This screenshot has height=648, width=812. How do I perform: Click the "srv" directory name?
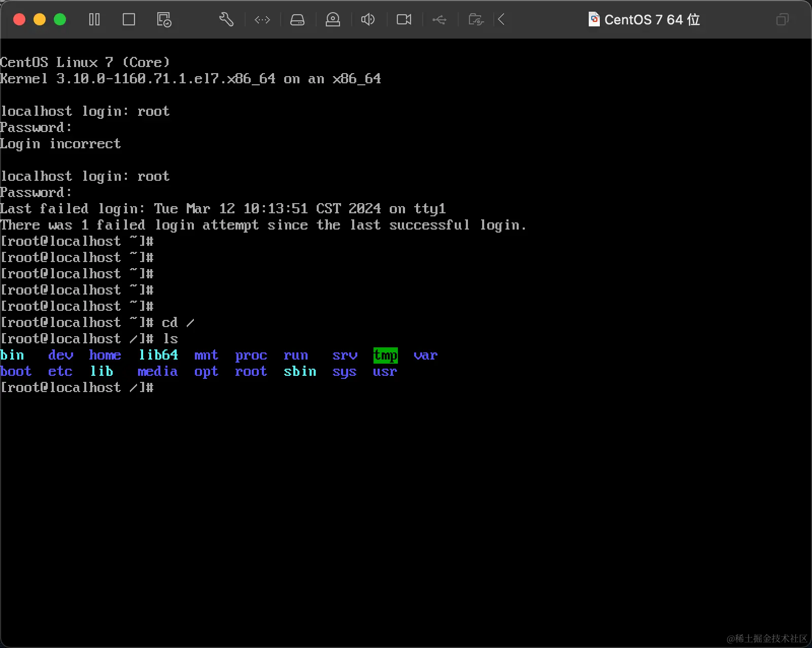(x=345, y=355)
